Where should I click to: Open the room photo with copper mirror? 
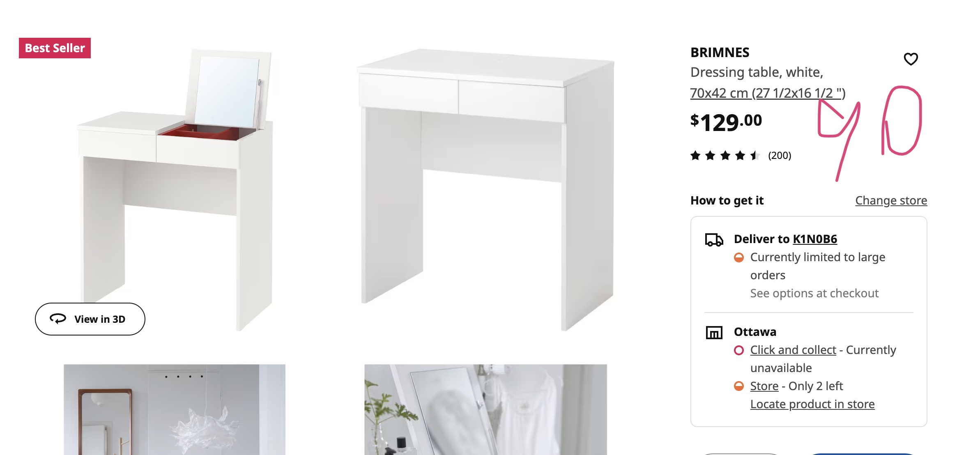tap(175, 409)
